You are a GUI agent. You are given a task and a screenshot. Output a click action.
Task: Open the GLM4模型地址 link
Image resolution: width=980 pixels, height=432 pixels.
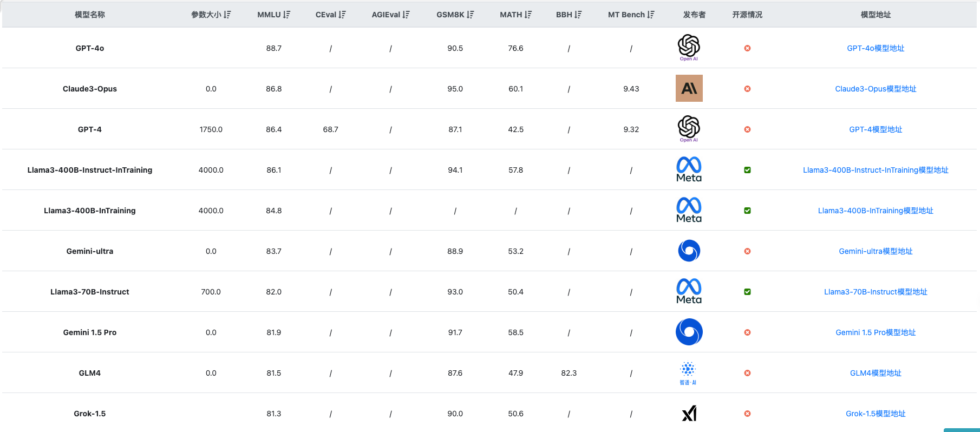coord(876,373)
